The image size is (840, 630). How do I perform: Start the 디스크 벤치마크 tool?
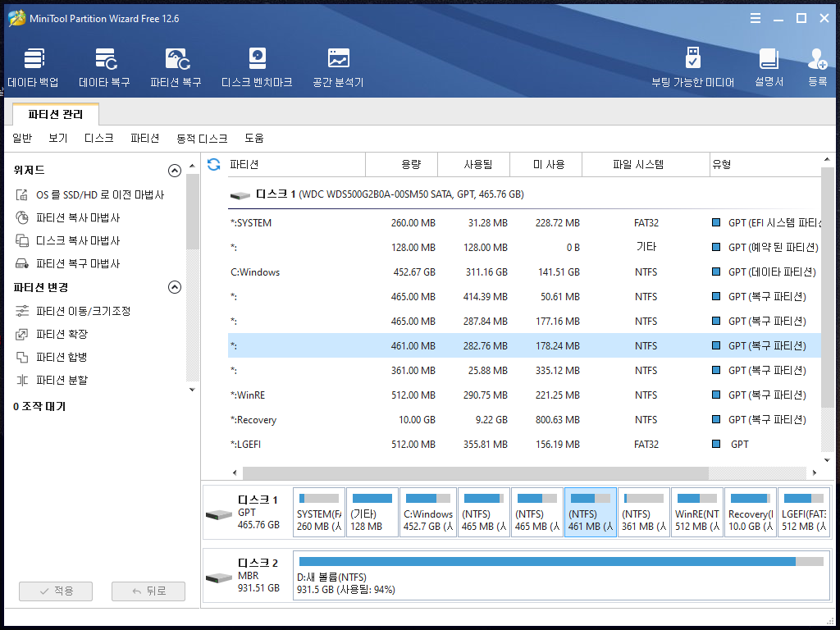tap(257, 67)
